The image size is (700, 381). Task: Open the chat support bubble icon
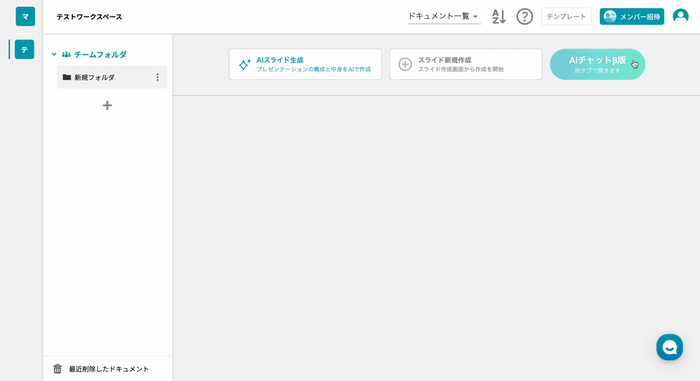pyautogui.click(x=669, y=347)
